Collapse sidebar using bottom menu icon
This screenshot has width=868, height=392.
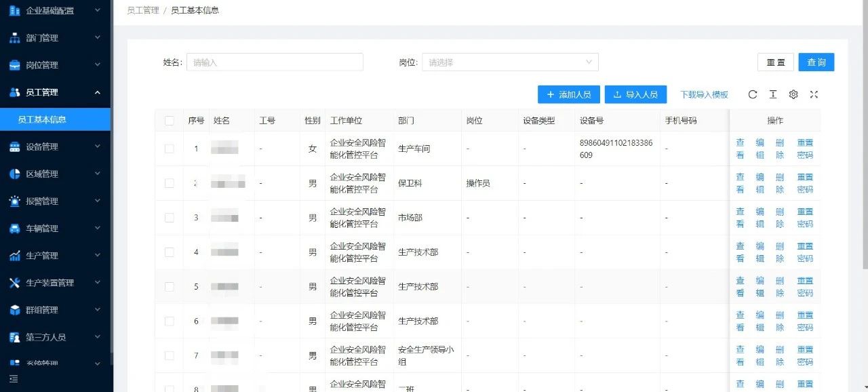[x=14, y=378]
